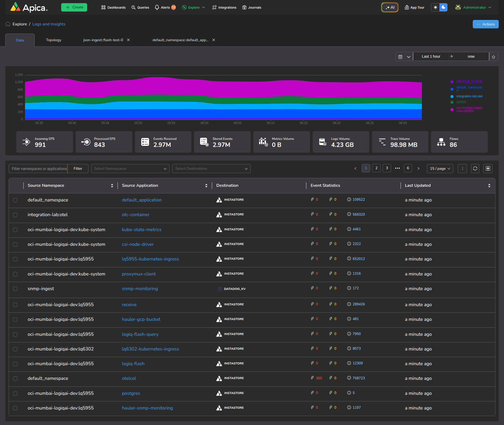The image size is (504, 425).
Task: Expand the Select Namespaces dropdown
Action: pyautogui.click(x=130, y=169)
